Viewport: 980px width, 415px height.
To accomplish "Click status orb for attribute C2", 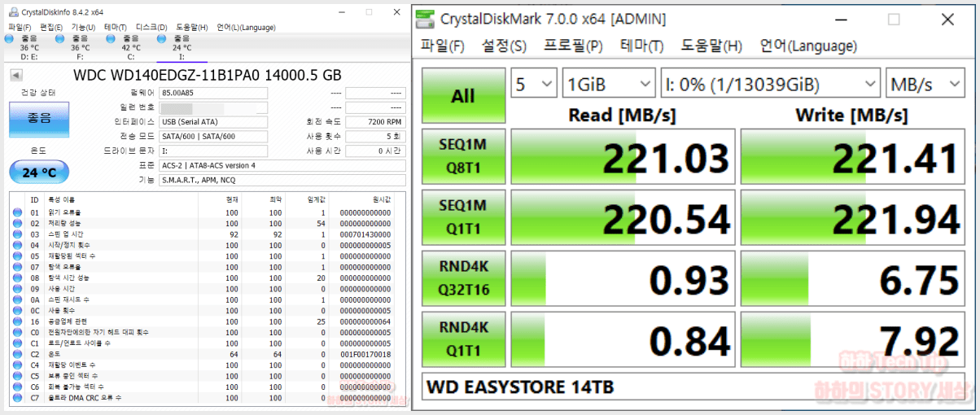I will tap(18, 354).
